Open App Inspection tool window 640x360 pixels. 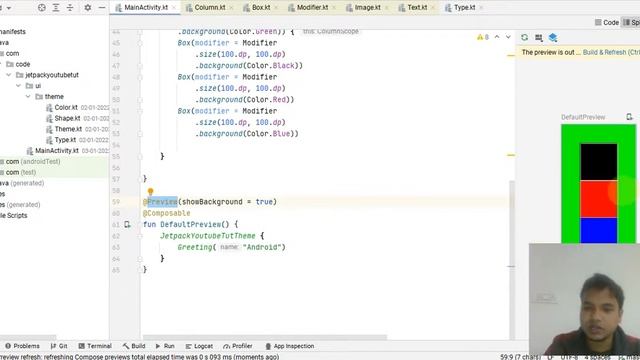pos(290,346)
